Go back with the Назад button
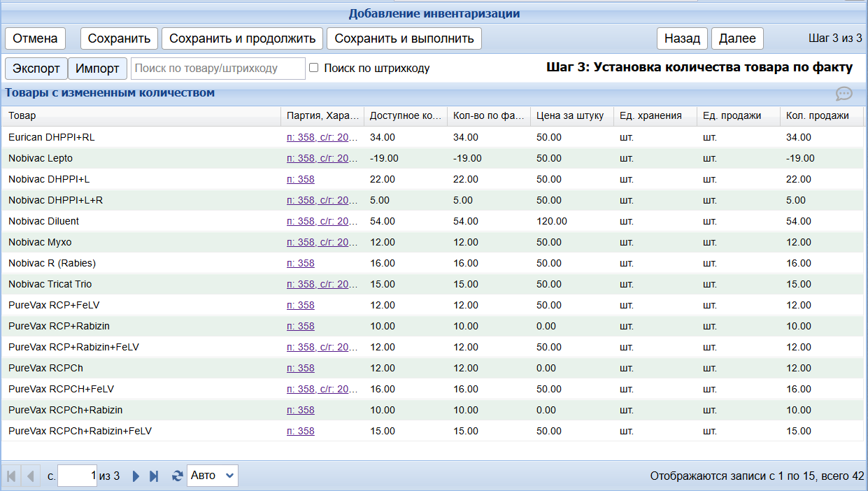This screenshot has width=868, height=491. point(682,38)
